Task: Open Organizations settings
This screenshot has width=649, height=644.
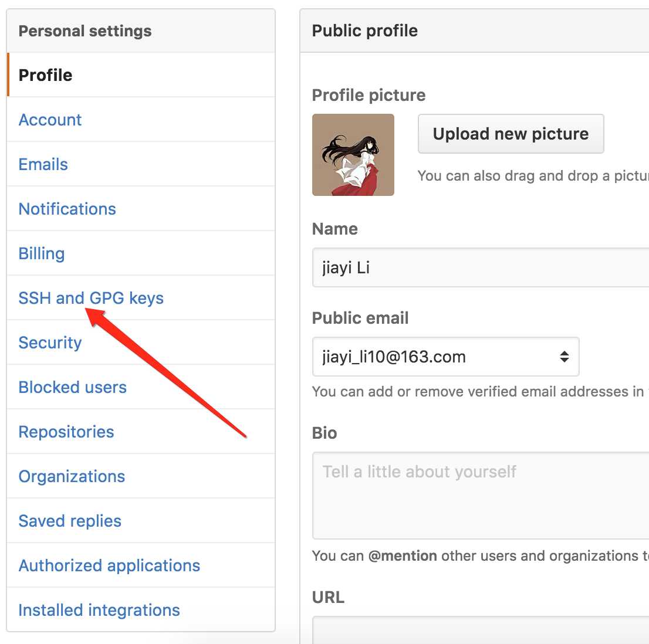Action: (141, 476)
